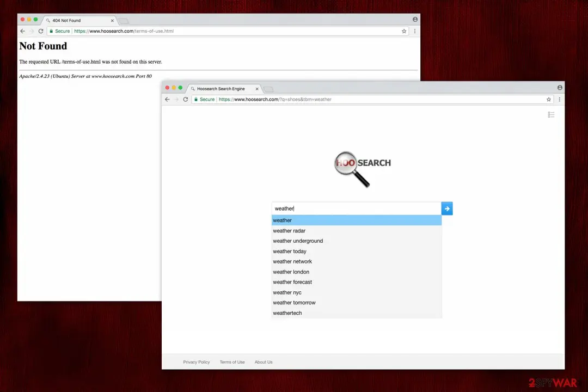Open new tab in Hoosearch window
This screenshot has height=392, width=588.
point(268,89)
